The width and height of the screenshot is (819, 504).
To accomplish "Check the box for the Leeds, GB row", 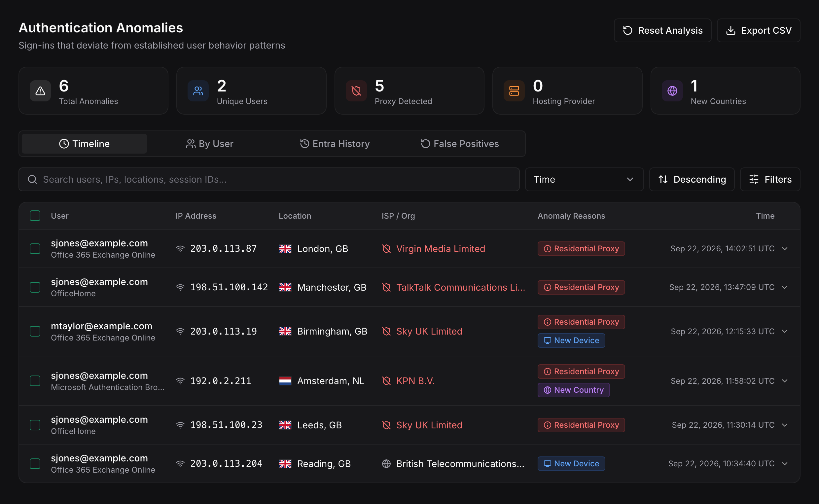I will tap(35, 425).
